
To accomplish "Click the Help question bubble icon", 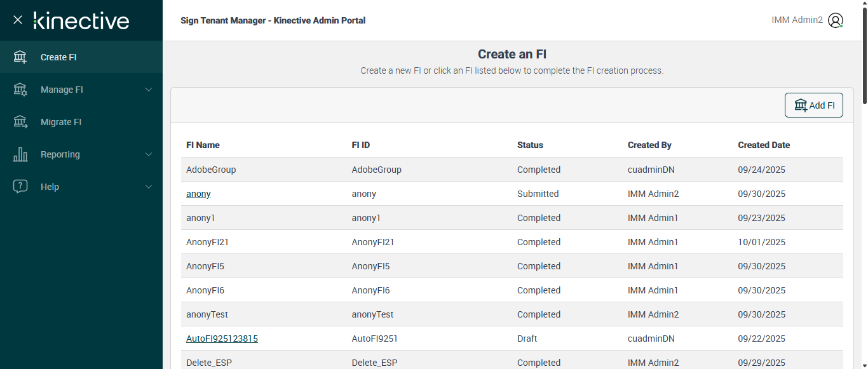I will click(x=20, y=187).
